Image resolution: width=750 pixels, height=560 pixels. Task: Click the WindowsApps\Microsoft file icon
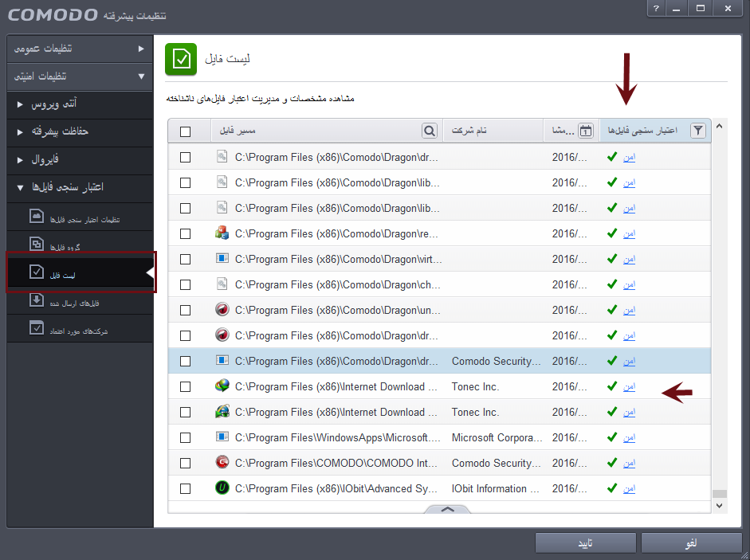point(222,437)
